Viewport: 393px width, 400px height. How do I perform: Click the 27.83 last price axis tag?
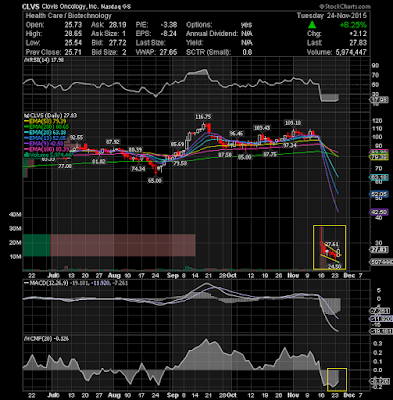pos(379,250)
